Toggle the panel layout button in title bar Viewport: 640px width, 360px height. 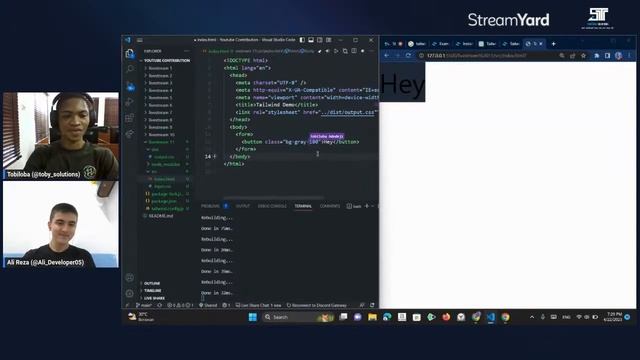(311, 40)
